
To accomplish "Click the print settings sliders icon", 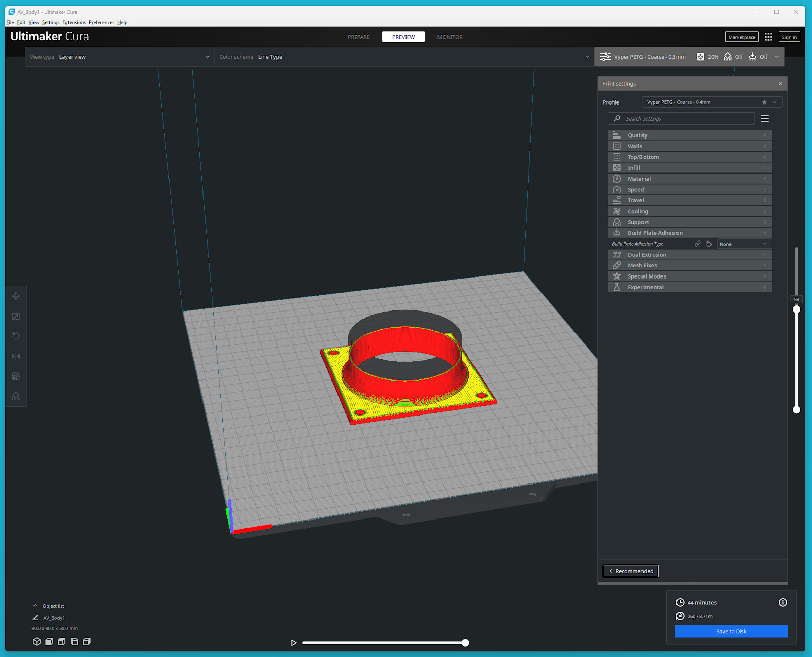I will (x=605, y=57).
